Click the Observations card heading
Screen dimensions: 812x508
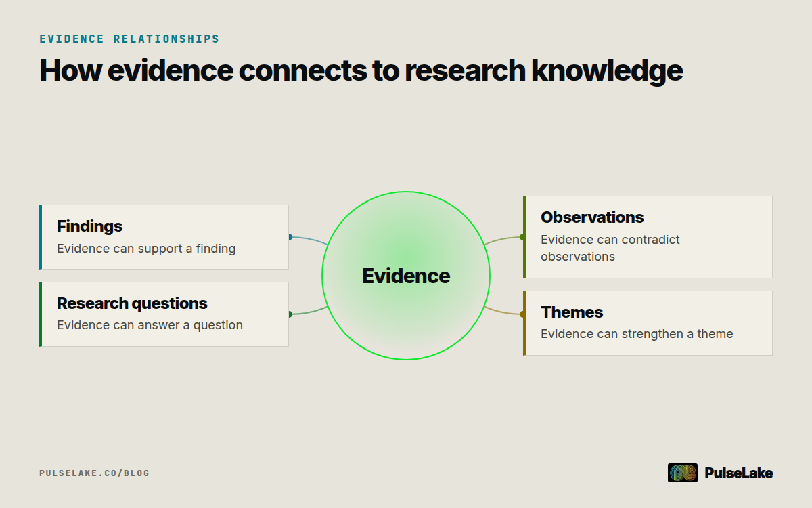592,217
